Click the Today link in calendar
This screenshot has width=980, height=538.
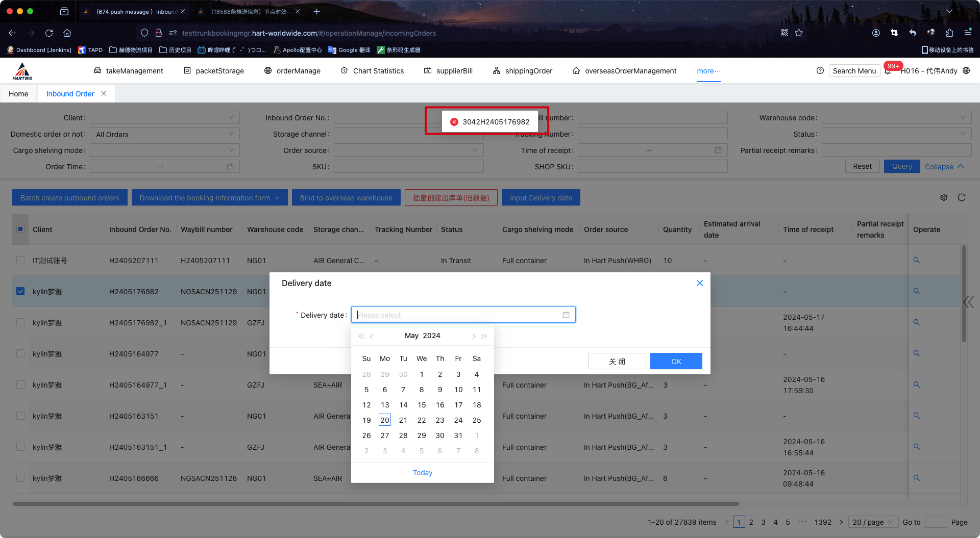[x=422, y=473]
